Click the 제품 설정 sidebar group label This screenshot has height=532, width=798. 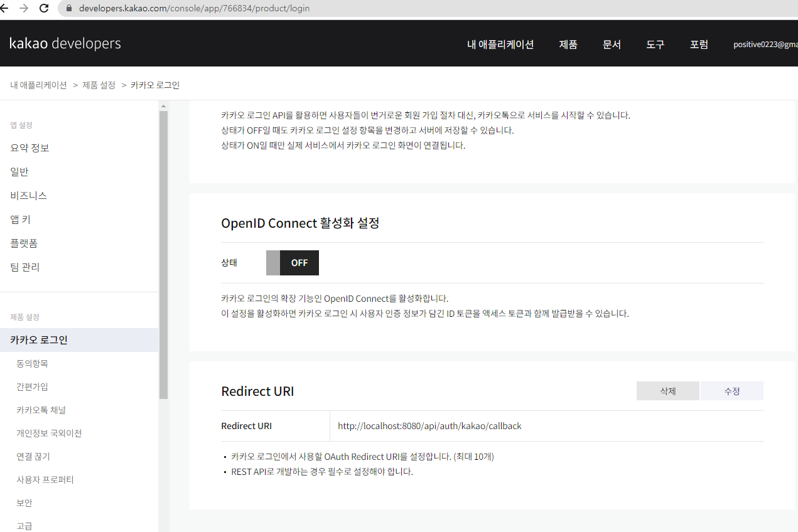[x=24, y=317]
